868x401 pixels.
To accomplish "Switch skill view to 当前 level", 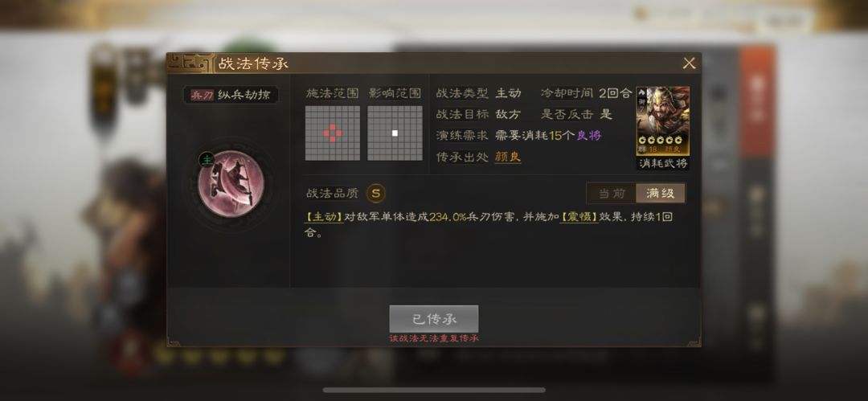I will [612, 194].
